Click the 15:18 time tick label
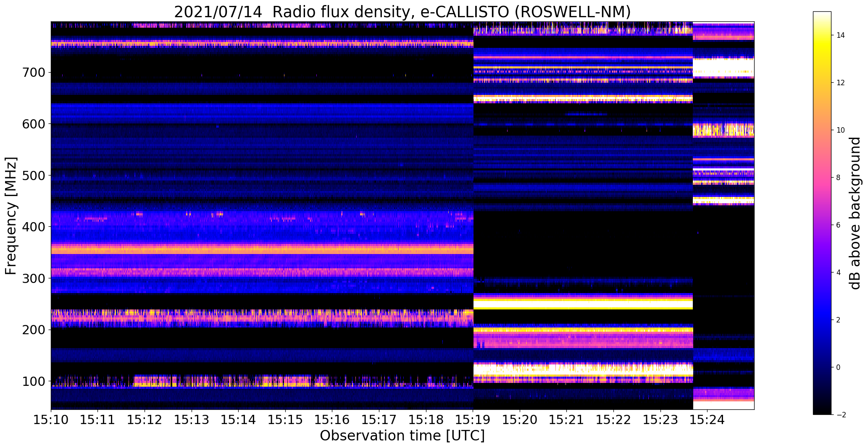Viewport: 868px width, 448px height. 426,419
